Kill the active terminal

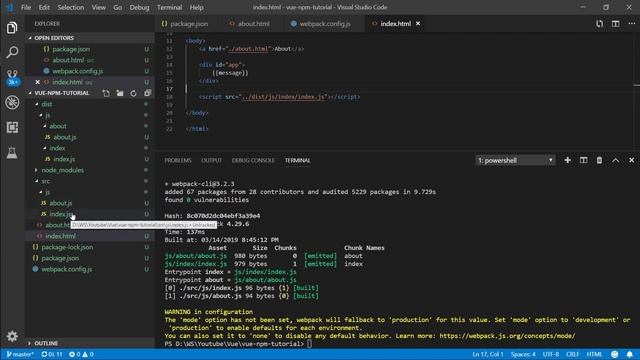(x=599, y=160)
